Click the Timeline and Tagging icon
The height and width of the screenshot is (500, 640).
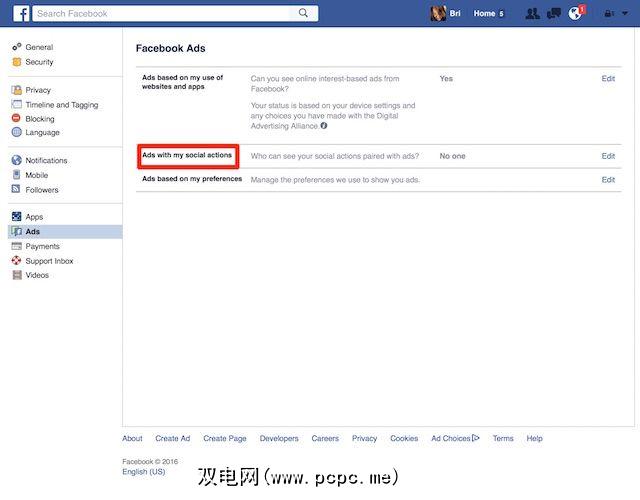point(17,104)
